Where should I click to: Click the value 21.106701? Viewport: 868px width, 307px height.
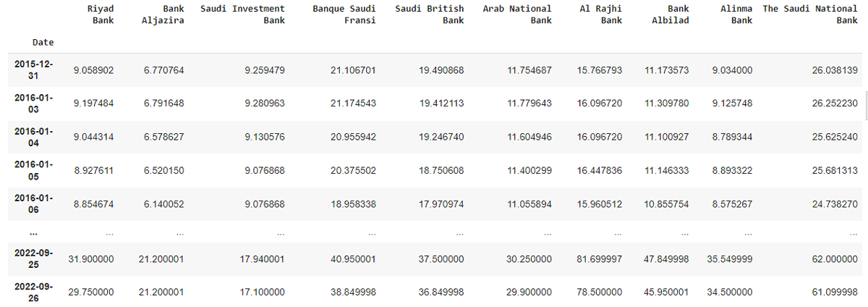pos(354,70)
